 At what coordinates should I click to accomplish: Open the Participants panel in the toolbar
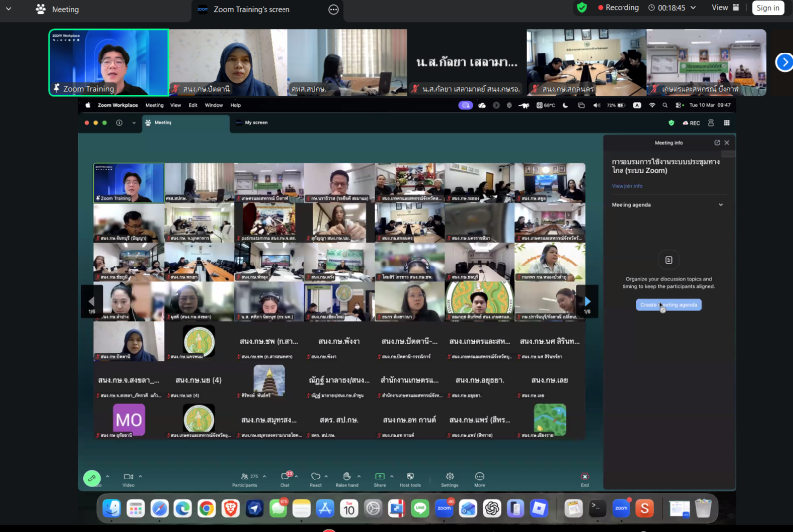click(244, 477)
